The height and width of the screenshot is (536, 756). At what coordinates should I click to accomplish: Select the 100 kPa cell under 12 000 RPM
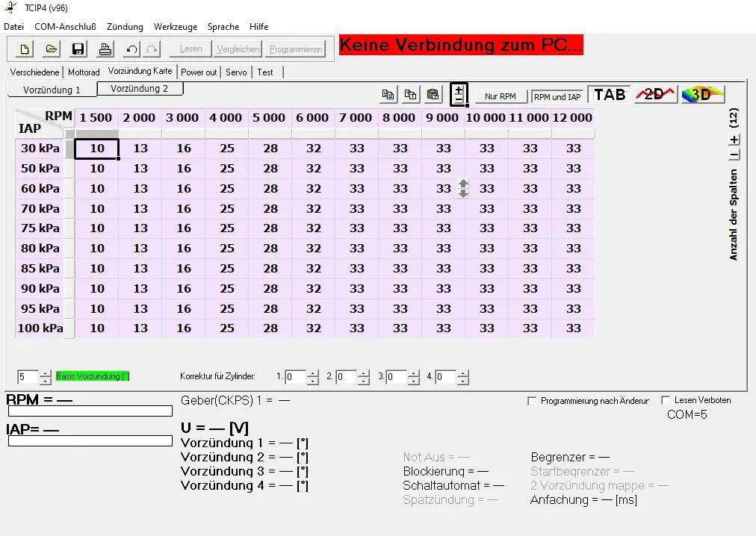point(573,328)
